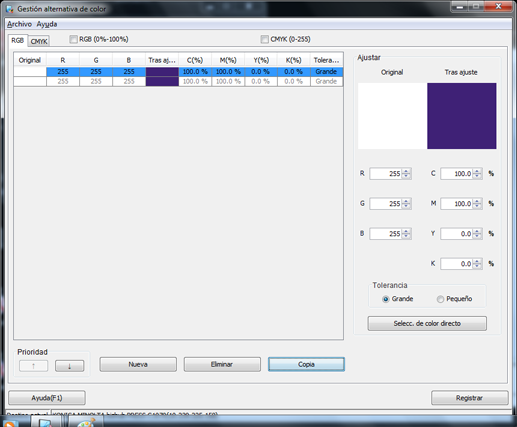Click the purple swatch in the second row
Screen dimensions: 517x427
click(x=162, y=81)
